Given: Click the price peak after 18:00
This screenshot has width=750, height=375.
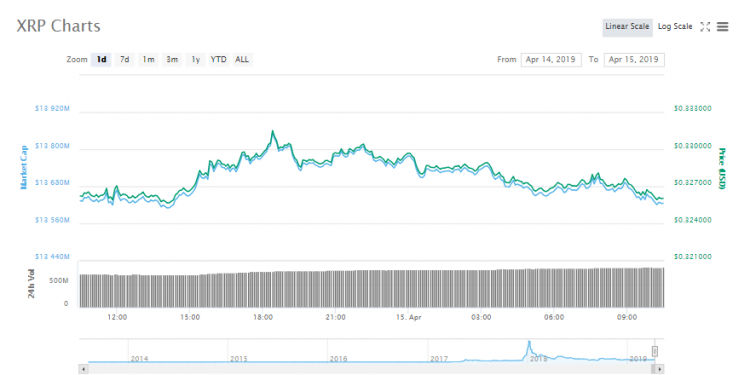Looking at the screenshot, I should (x=273, y=132).
